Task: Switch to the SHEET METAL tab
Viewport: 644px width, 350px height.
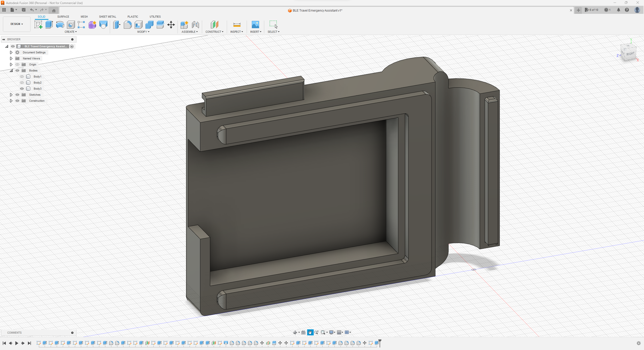Action: tap(107, 17)
